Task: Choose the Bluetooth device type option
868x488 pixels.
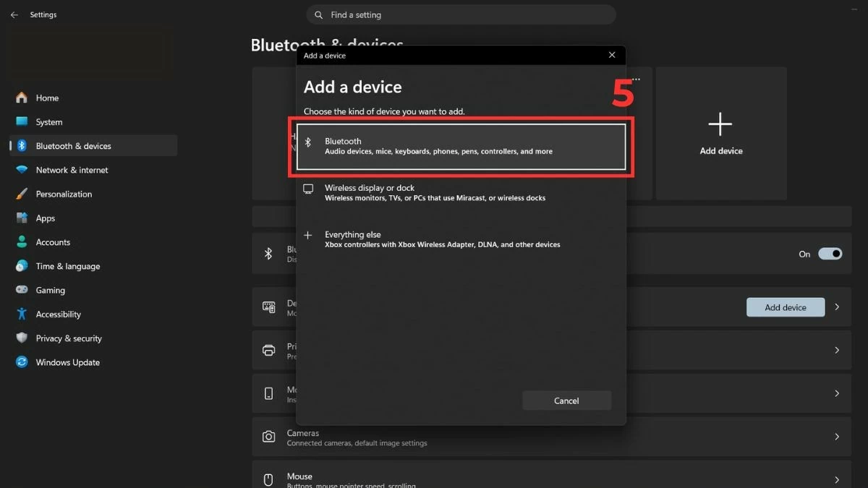Action: (461, 147)
